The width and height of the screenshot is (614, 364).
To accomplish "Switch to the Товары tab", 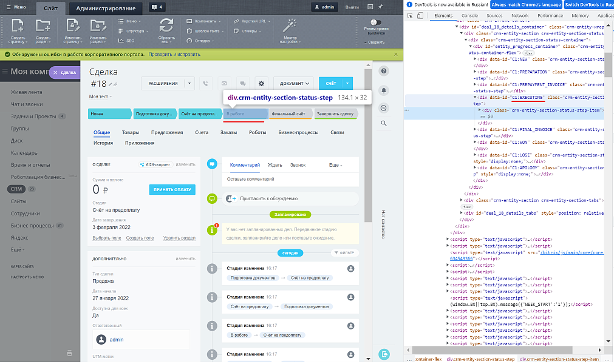I will click(131, 132).
